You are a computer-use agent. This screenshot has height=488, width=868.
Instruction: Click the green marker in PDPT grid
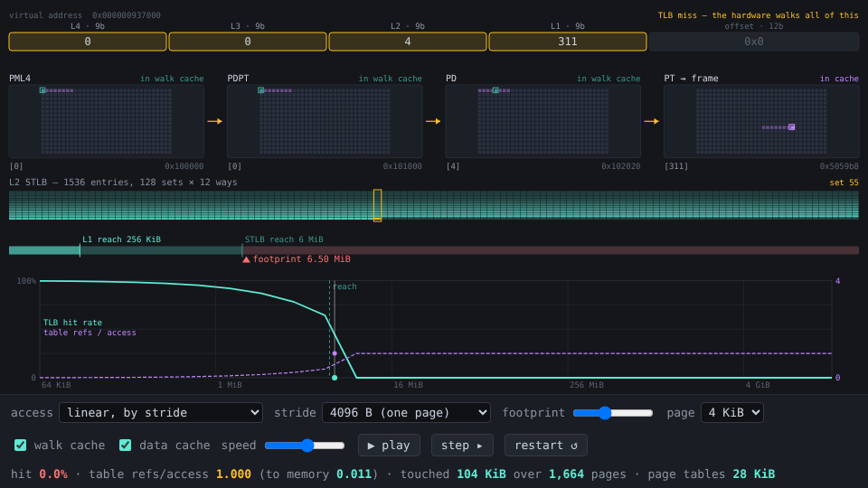pyautogui.click(x=260, y=90)
